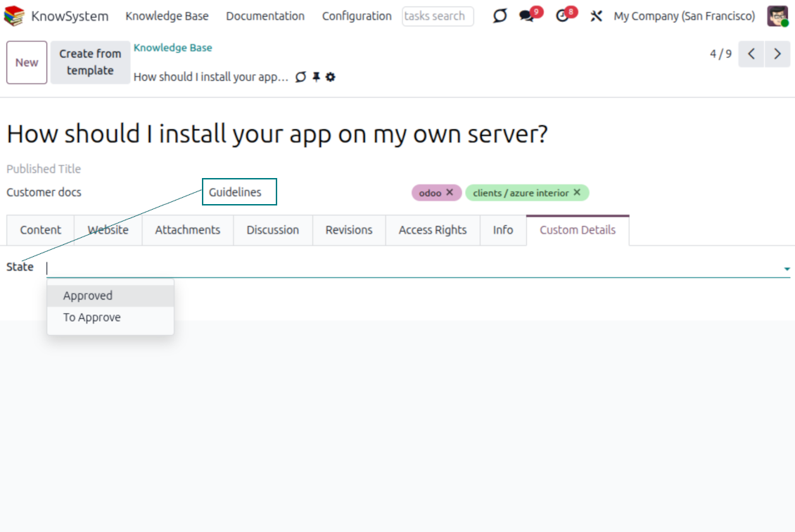Choose To Approve in State list
795x532 pixels.
92,317
